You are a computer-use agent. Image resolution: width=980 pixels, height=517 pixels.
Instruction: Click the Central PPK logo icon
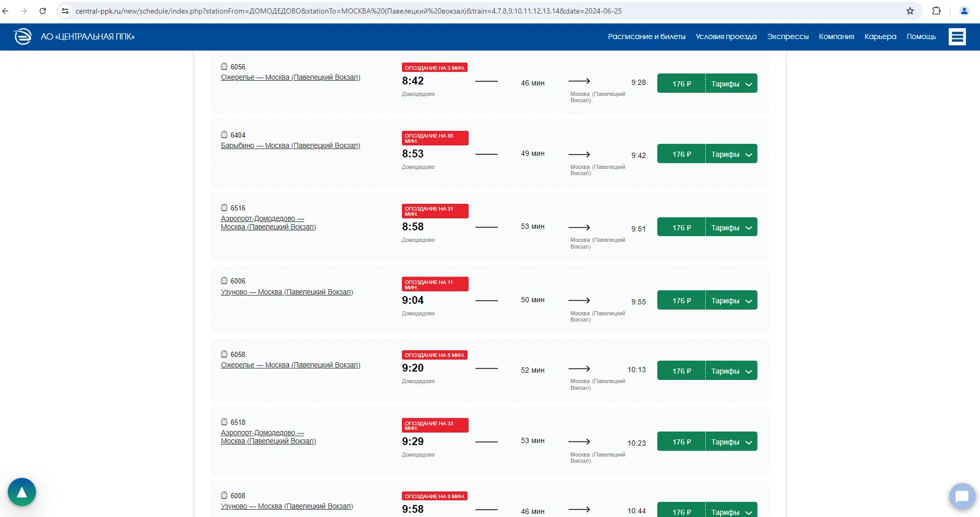click(22, 36)
